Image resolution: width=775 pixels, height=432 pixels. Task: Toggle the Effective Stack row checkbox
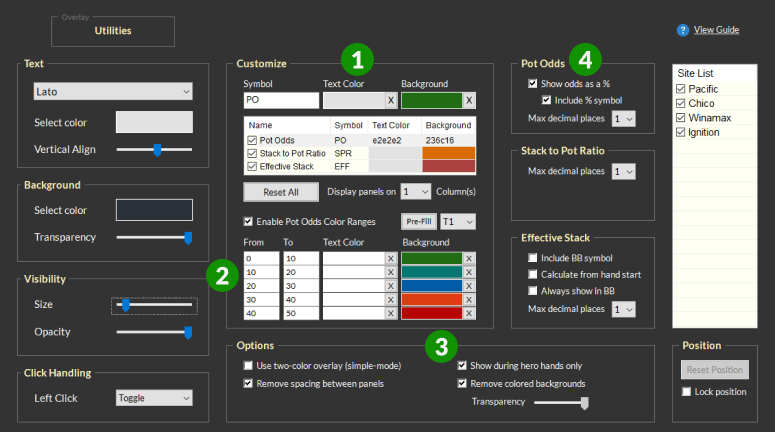(x=252, y=167)
